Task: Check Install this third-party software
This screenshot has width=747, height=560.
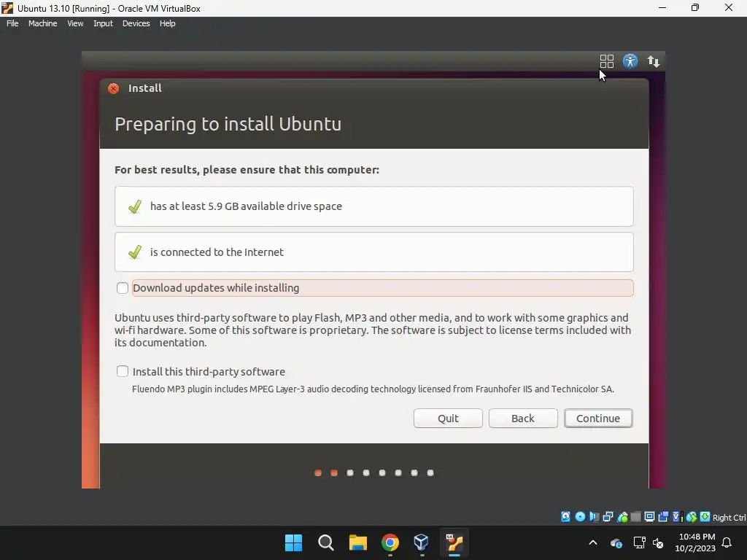Action: click(x=123, y=371)
